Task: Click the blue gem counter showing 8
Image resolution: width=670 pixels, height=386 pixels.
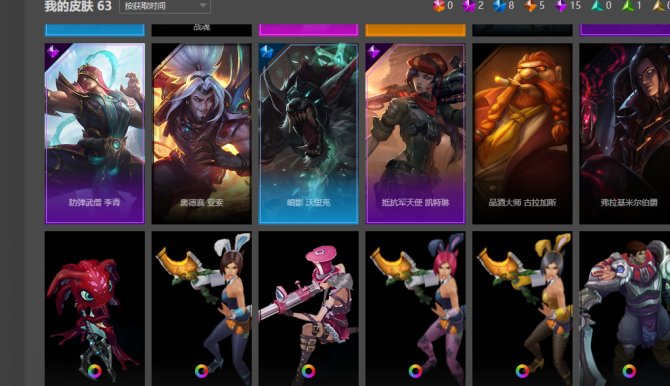Action: tap(503, 6)
